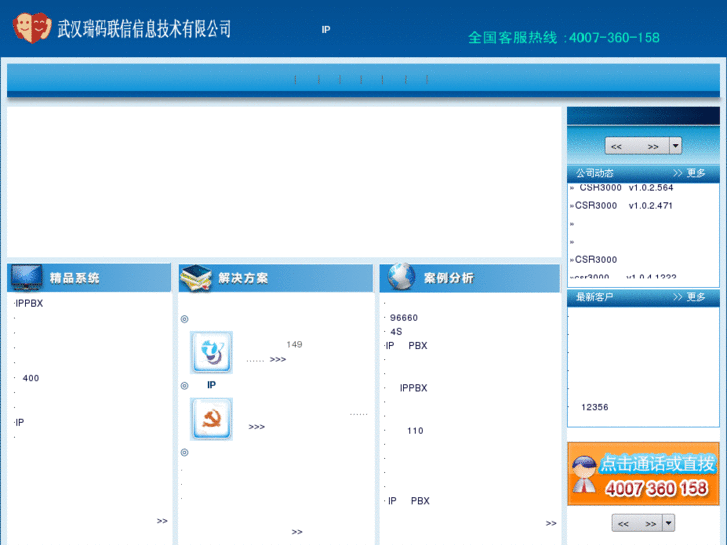Open the 400 item in 精品系统 list
The image size is (727, 545).
31,378
